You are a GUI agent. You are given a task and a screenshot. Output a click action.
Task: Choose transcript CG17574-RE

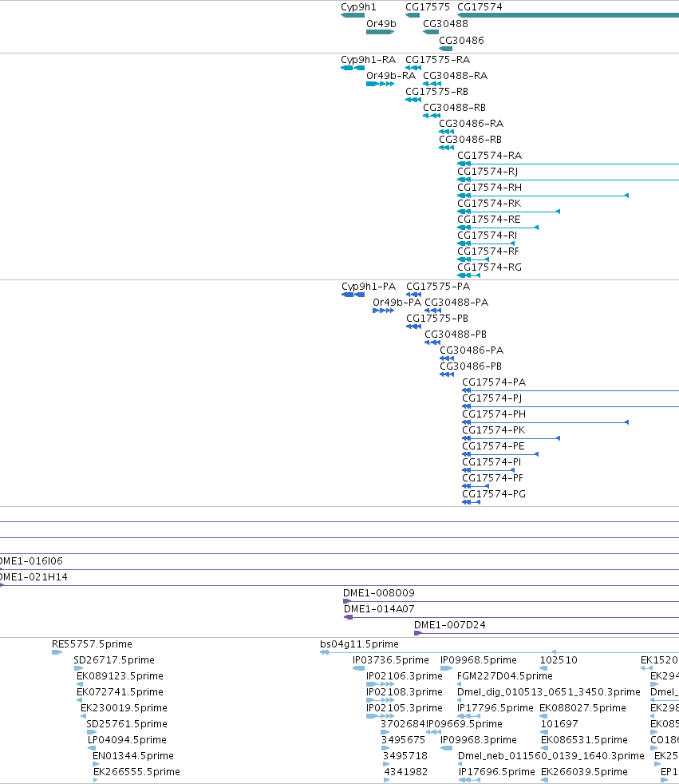coord(488,220)
